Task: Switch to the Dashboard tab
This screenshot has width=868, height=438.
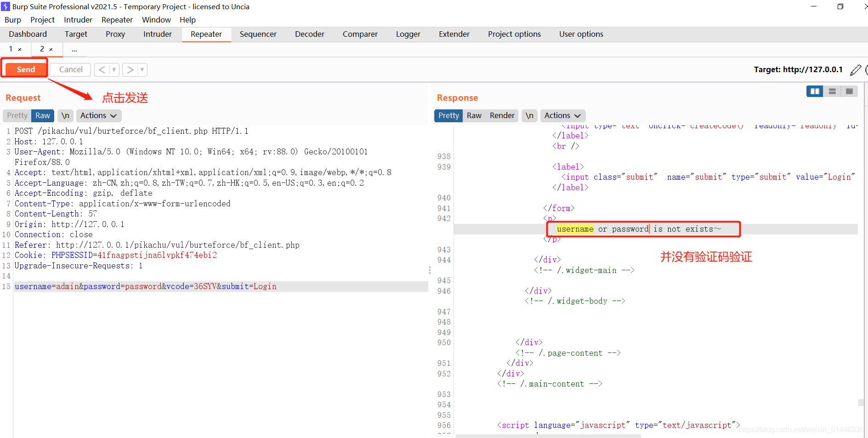Action: 28,34
